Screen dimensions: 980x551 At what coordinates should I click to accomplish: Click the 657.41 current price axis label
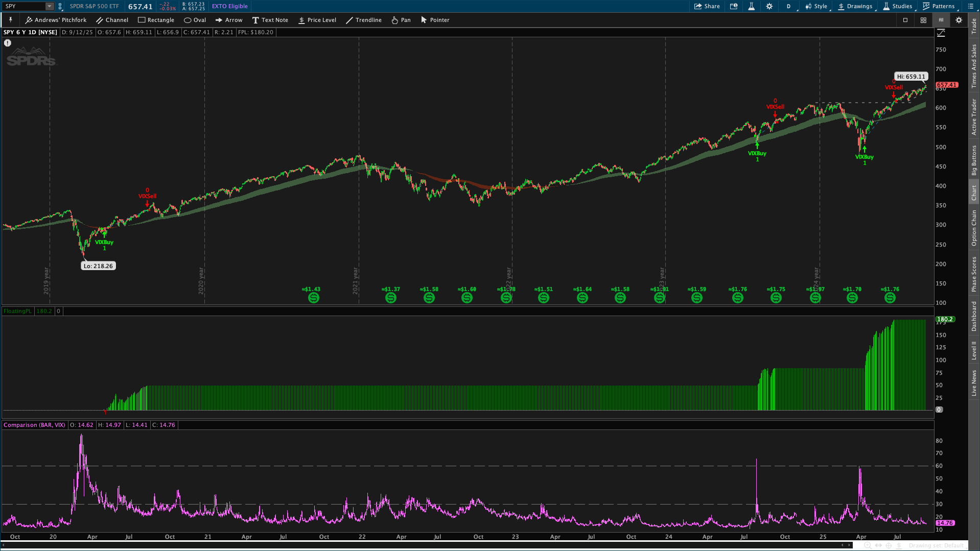(x=947, y=85)
